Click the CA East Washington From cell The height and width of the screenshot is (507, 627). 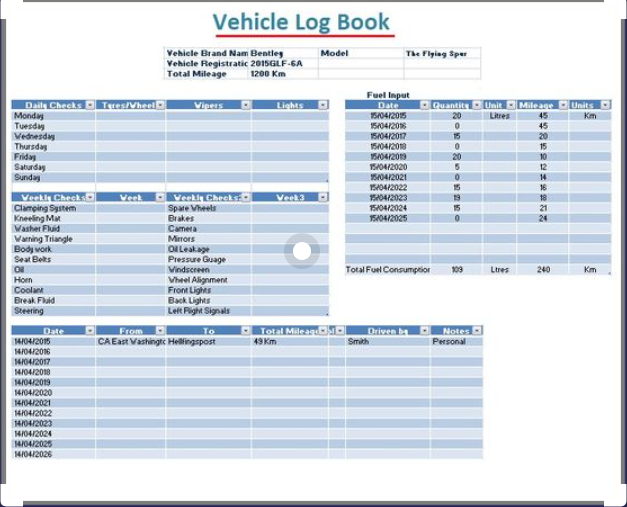point(131,341)
